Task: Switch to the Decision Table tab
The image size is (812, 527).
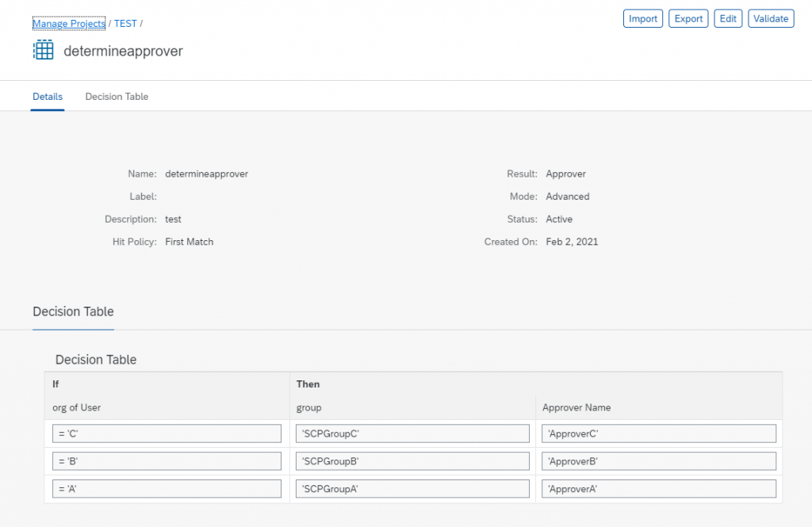Action: 117,97
